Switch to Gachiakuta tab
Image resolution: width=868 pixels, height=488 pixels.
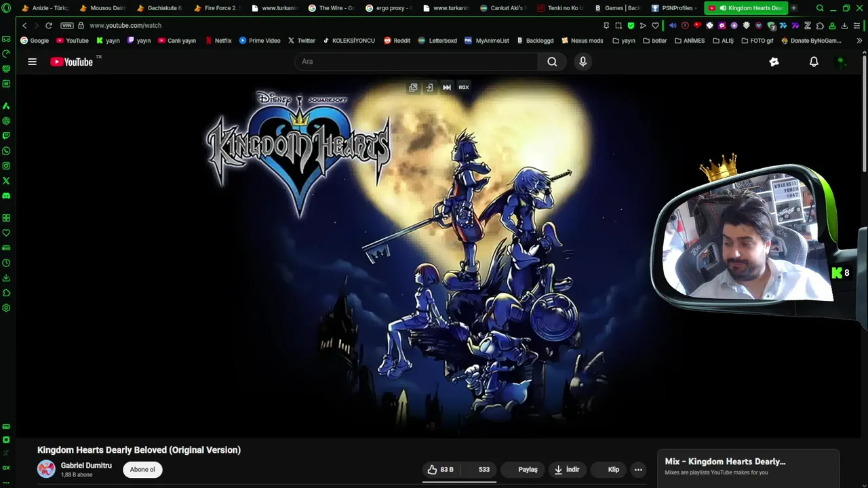159,8
